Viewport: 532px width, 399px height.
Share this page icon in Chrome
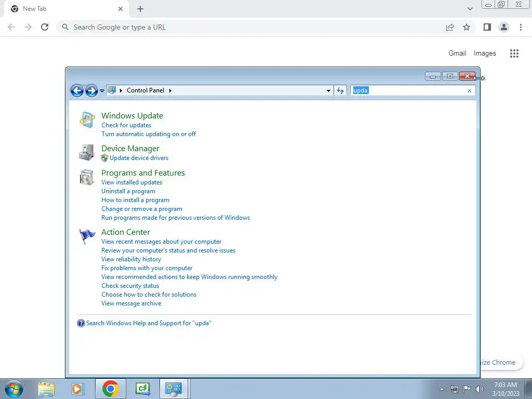pyautogui.click(x=450, y=27)
